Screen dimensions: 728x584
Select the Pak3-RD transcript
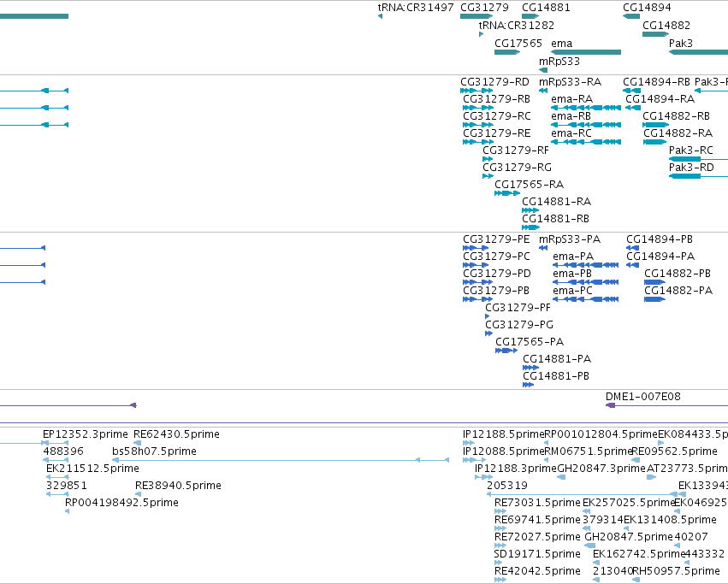(x=691, y=168)
